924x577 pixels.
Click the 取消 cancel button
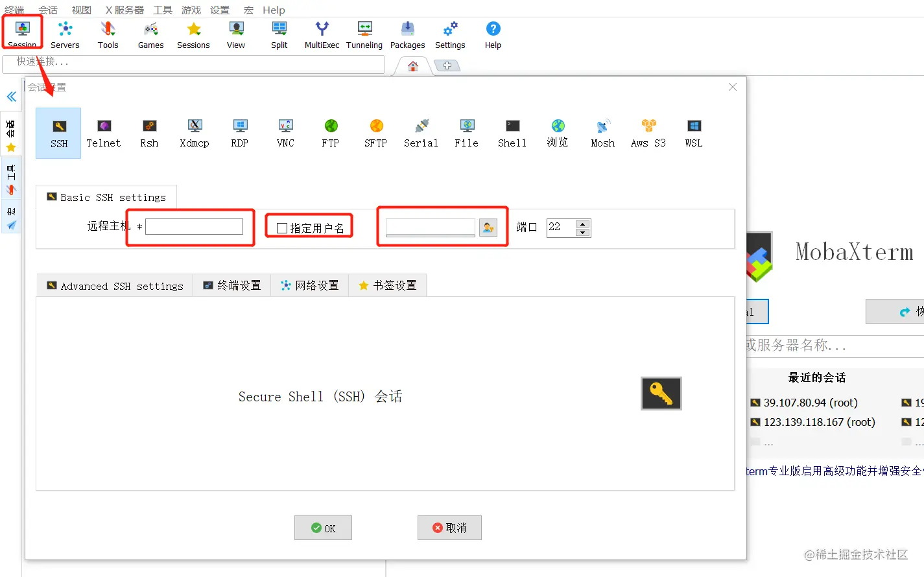pos(449,528)
